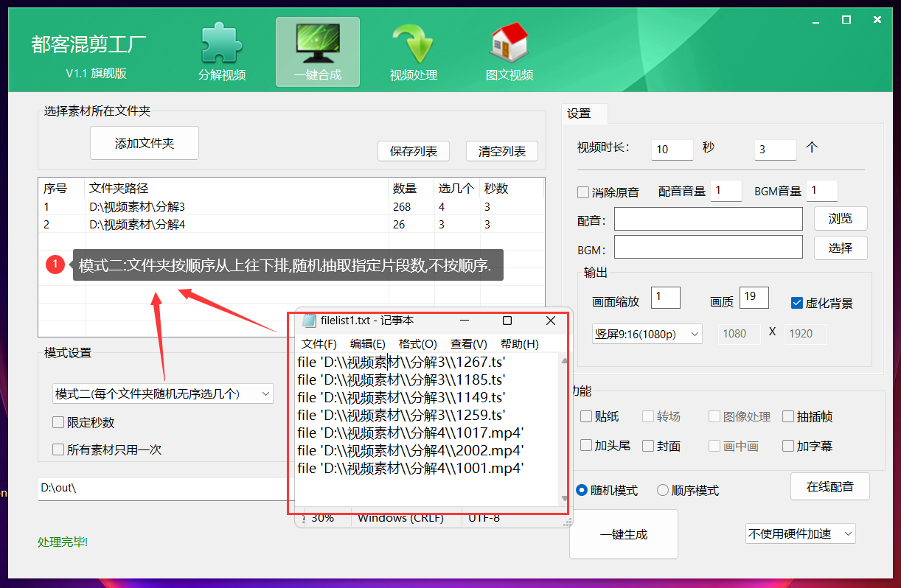
Task: Click the Notepad line ending 1001.mp4
Action: [411, 468]
